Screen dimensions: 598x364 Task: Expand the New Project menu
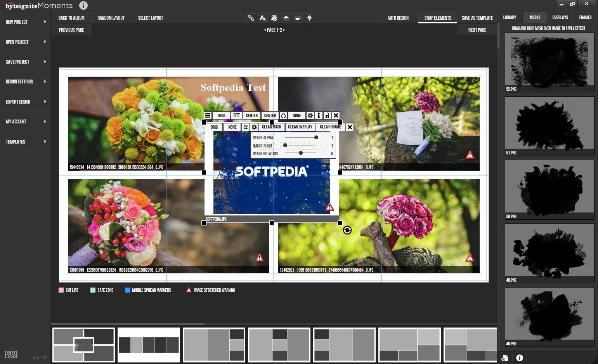pos(25,22)
